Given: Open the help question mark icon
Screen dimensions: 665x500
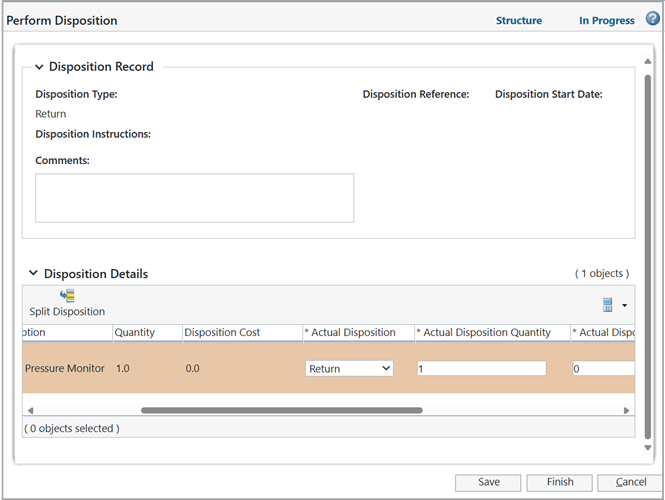Looking at the screenshot, I should (x=652, y=19).
